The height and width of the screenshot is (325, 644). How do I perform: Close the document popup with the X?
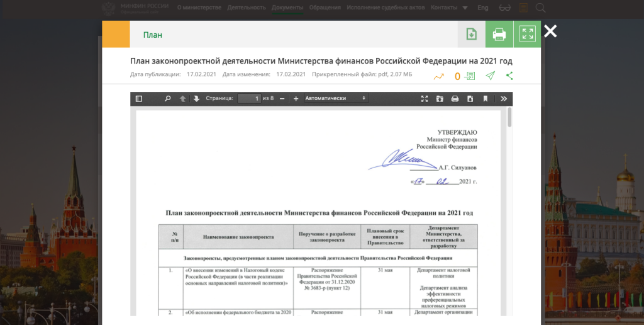(x=550, y=31)
